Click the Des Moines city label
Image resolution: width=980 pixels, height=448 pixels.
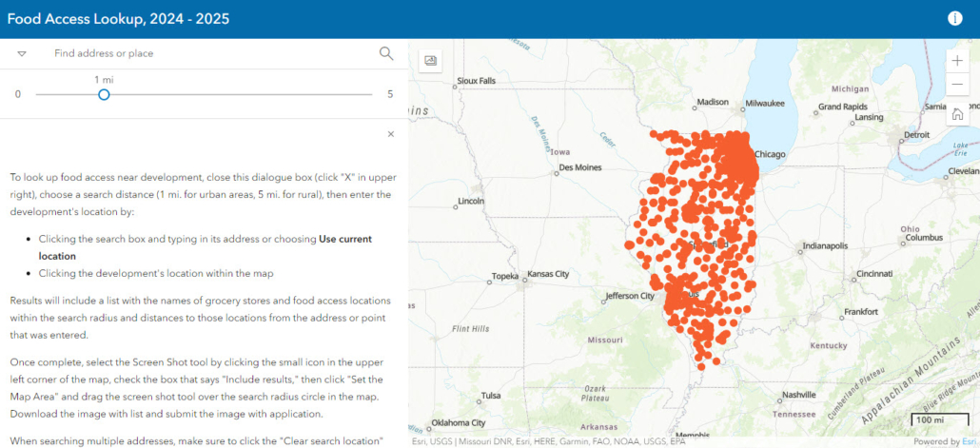[580, 167]
